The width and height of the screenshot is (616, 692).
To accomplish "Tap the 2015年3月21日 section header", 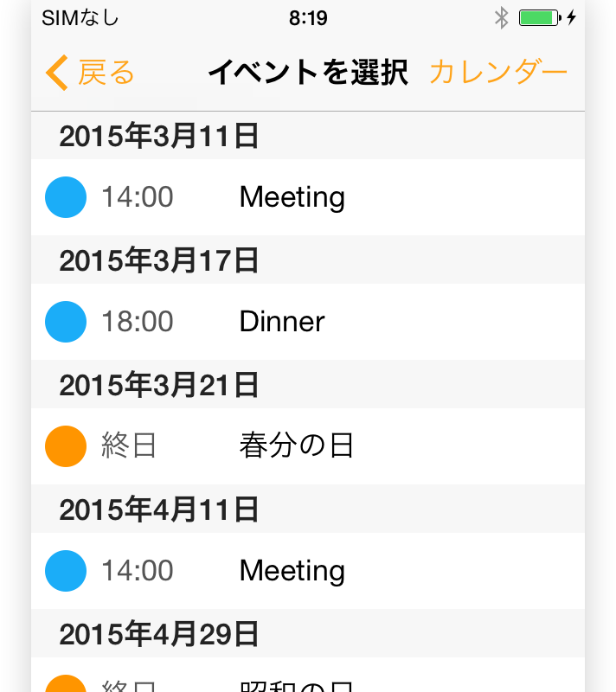I will pyautogui.click(x=308, y=384).
